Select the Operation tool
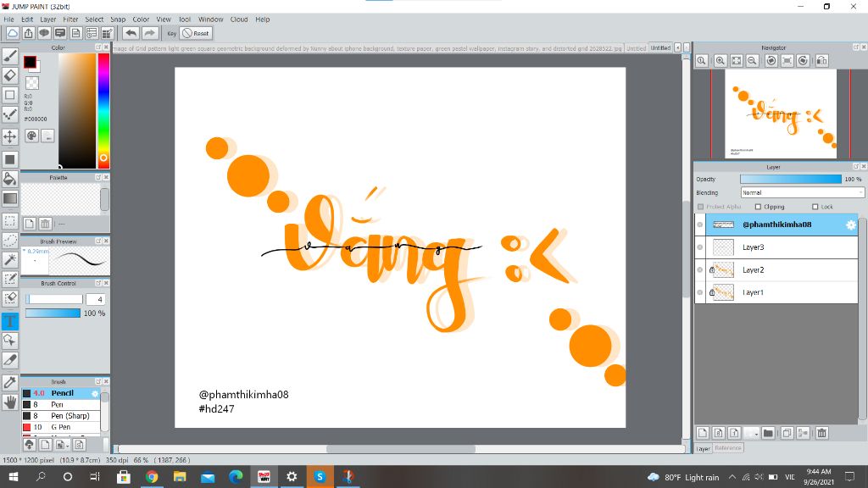Viewport: 868px width, 488px height. (10, 341)
